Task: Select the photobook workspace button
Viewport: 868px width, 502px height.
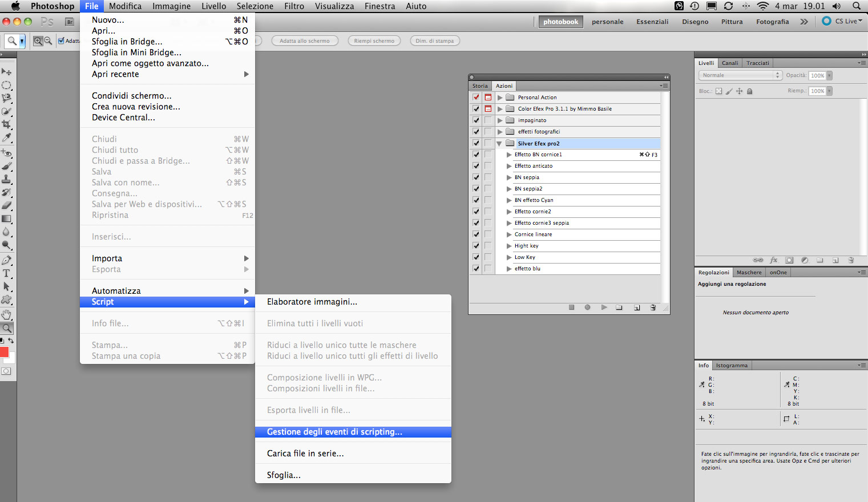Action: coord(560,22)
